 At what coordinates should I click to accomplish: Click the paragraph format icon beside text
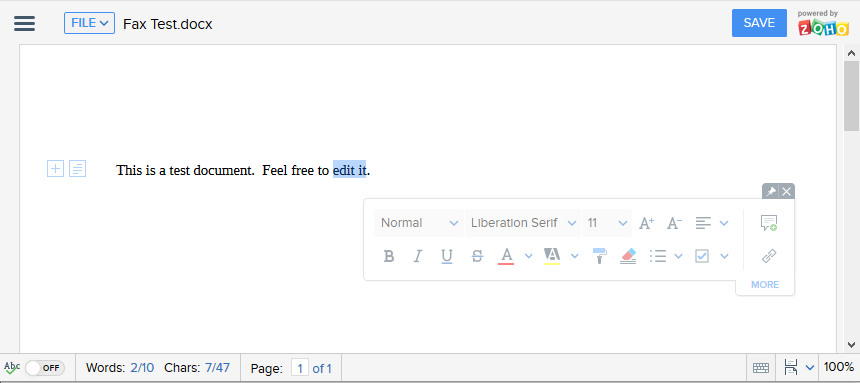point(77,168)
